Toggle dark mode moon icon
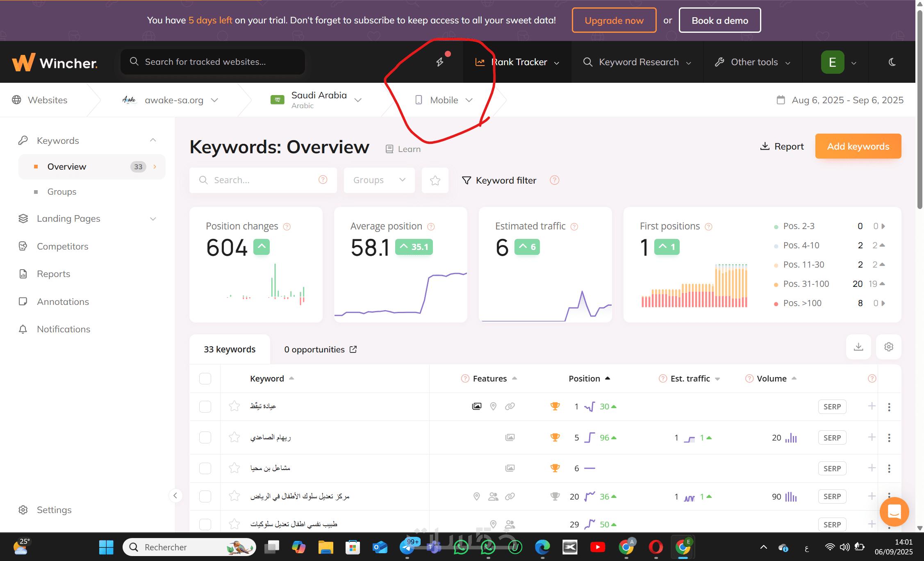The image size is (924, 561). click(892, 62)
